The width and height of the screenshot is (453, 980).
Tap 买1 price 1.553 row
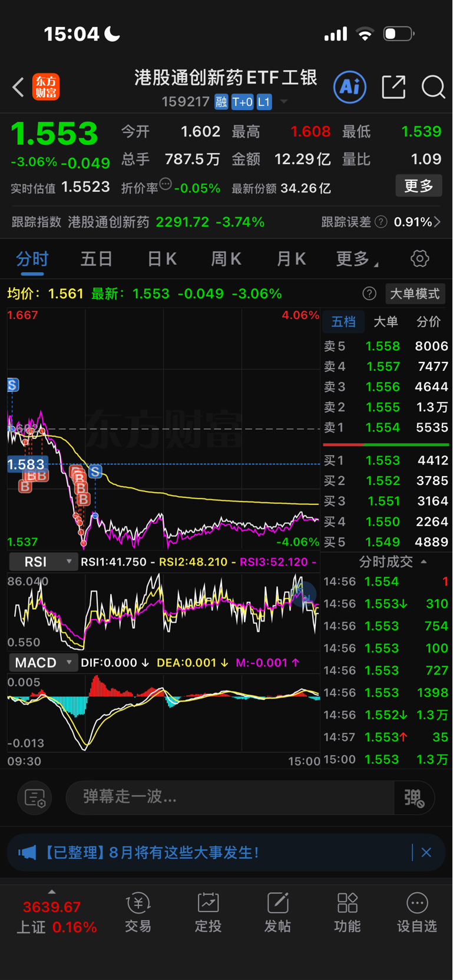(386, 460)
